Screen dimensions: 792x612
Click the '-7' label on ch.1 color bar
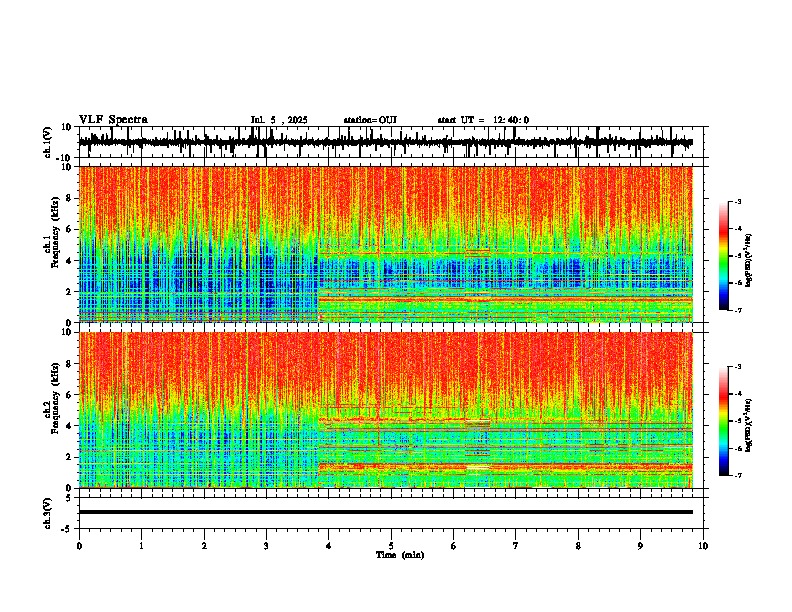738,310
